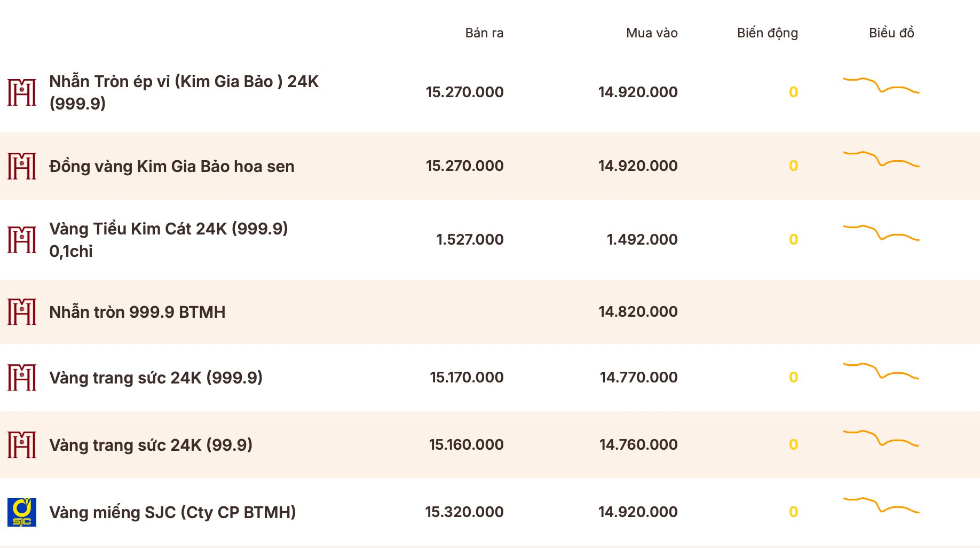Click the BTMH logo beside Nhẫn Tròn ép vỉ
980x548 pixels.
[22, 92]
